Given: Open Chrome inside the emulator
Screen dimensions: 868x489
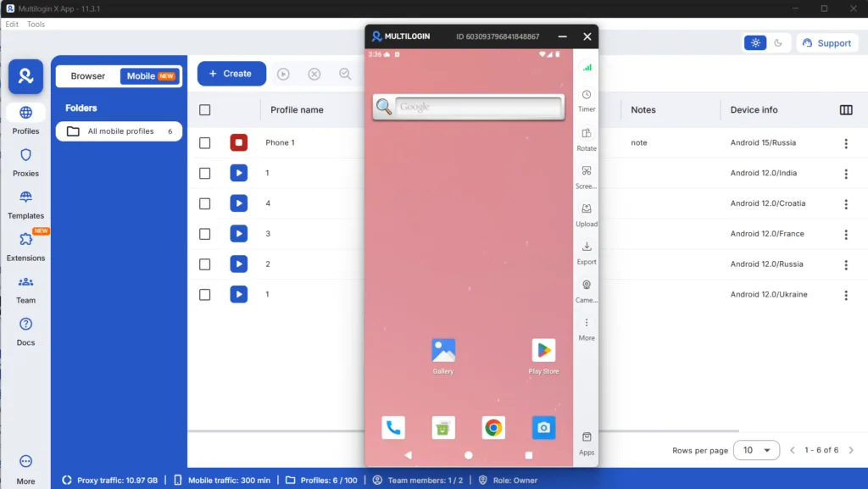Looking at the screenshot, I should pyautogui.click(x=492, y=428).
